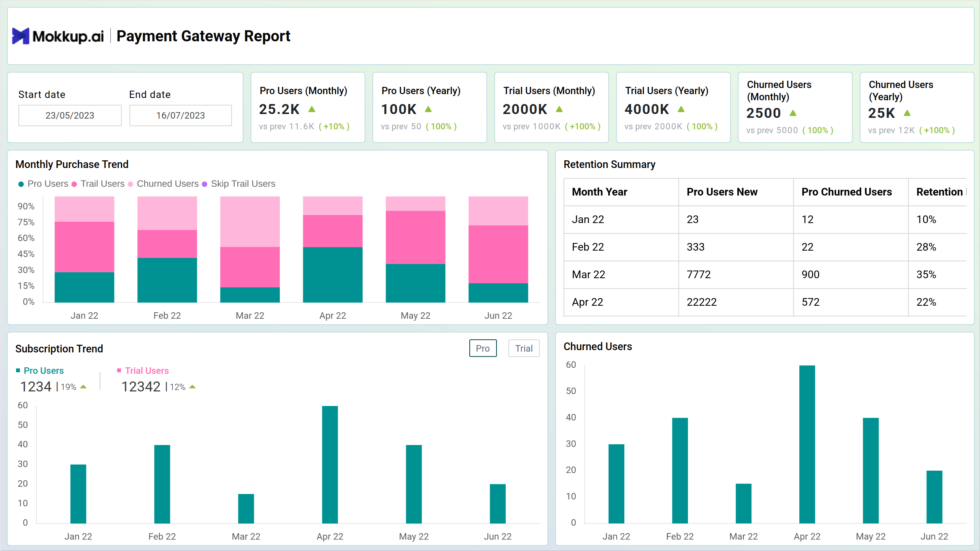Click the up arrow next to 4000K

click(681, 109)
